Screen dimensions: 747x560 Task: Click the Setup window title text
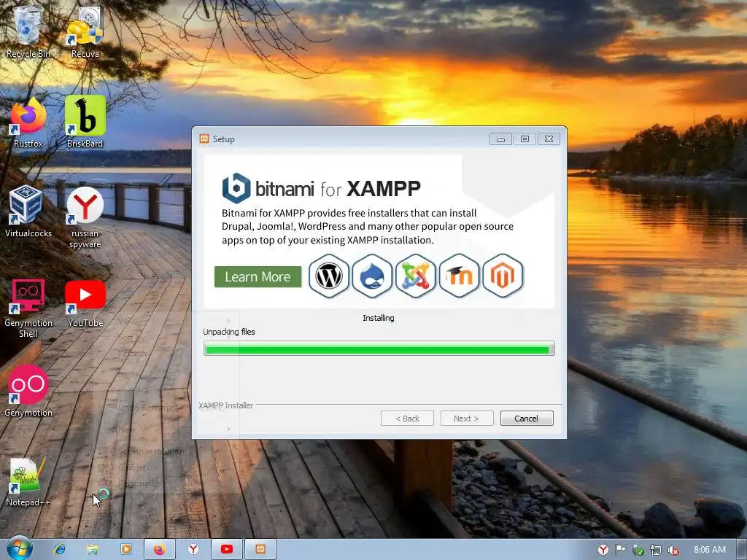coord(223,139)
